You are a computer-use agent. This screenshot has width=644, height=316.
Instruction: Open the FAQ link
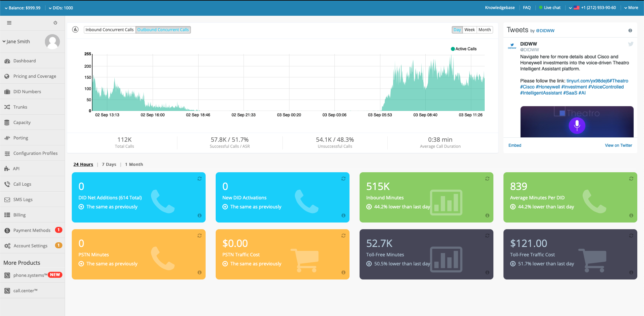527,8
